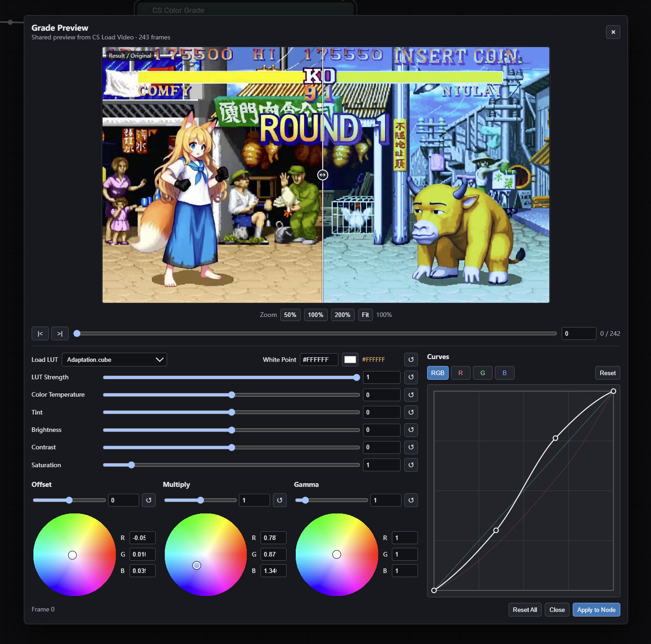The height and width of the screenshot is (644, 651).
Task: Click the Saturation slider handle
Action: (x=131, y=465)
